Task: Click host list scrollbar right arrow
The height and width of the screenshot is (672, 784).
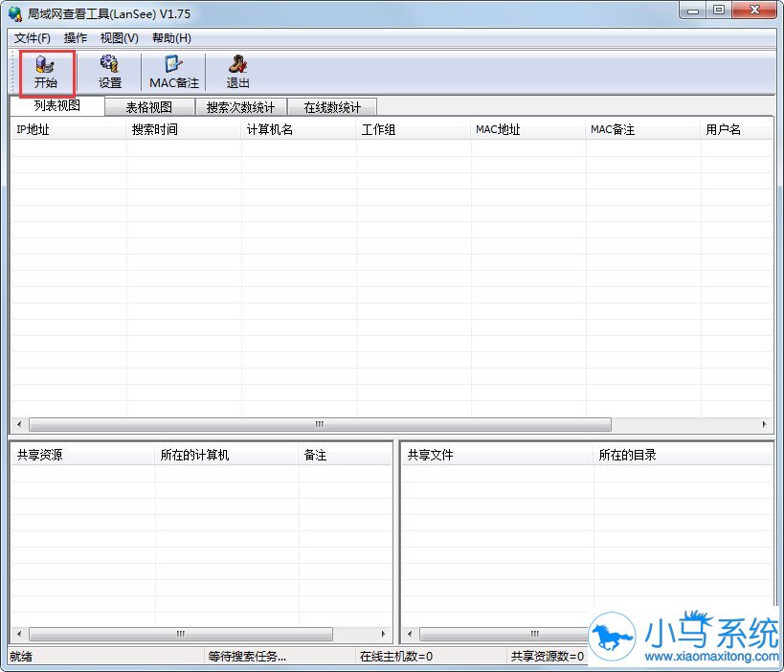Action: (764, 424)
